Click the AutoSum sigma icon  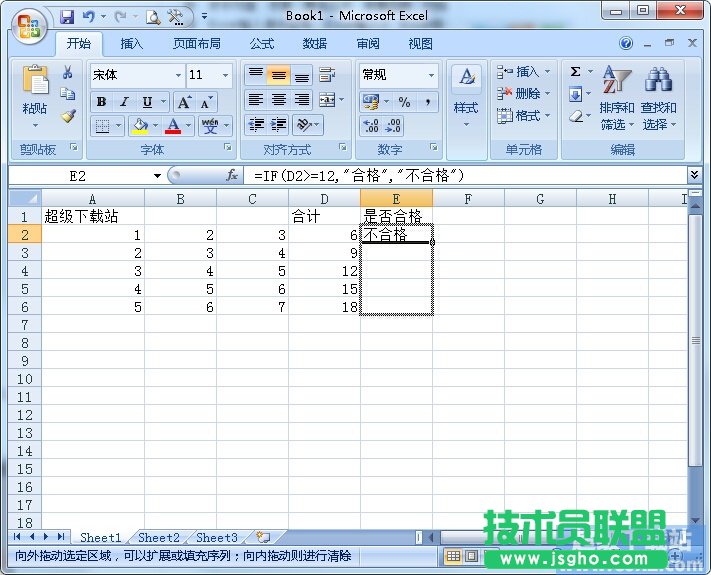click(576, 72)
